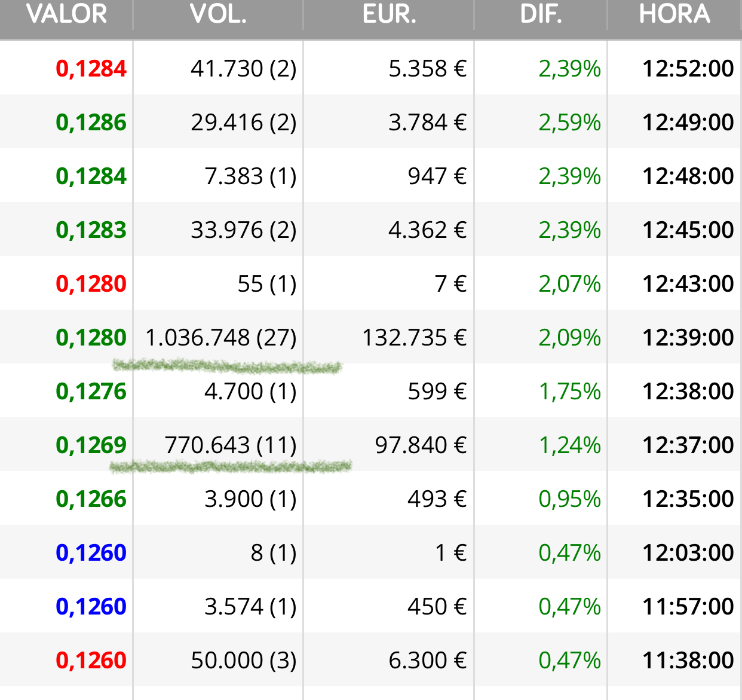Sort by the HORA column header

coord(674,14)
